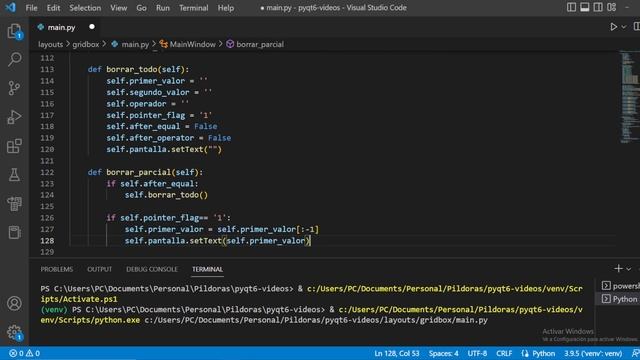This screenshot has height=360, width=640.
Task: Open the Go menu
Action: click(141, 8)
